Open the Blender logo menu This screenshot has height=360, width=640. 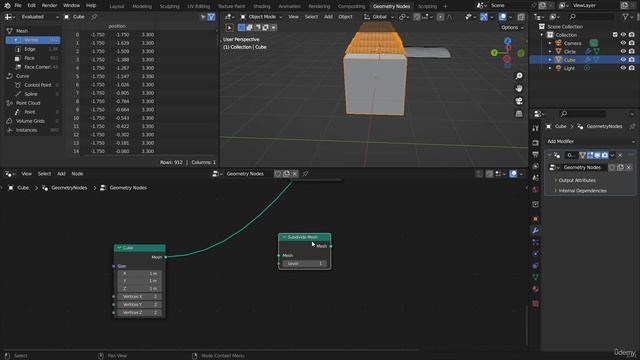tap(7, 6)
